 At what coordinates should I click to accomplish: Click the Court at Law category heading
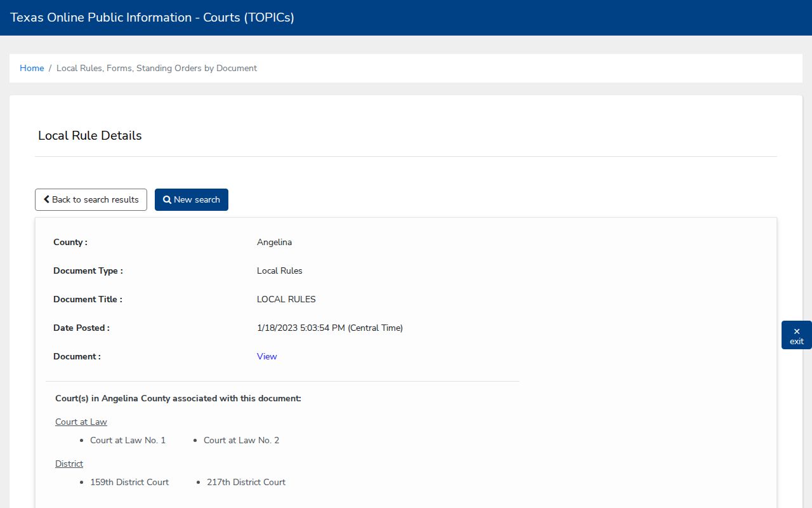[81, 422]
